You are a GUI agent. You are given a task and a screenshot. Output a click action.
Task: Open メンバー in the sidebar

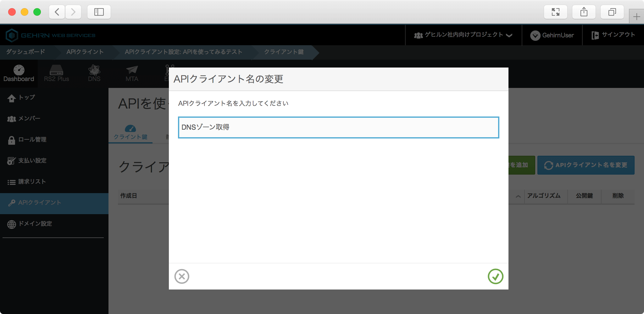29,119
